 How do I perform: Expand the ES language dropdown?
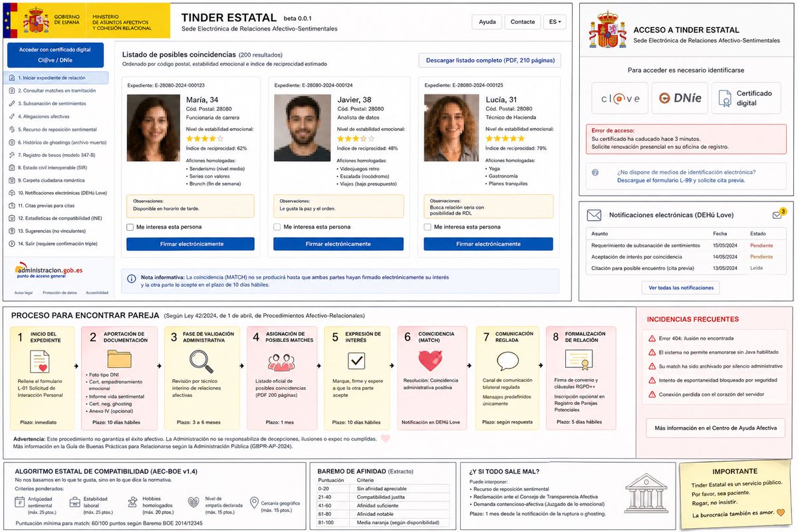[x=555, y=22]
